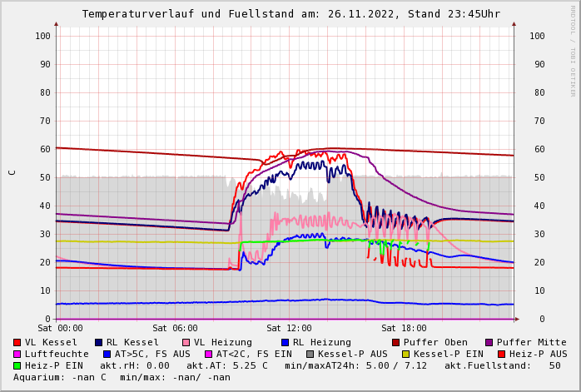
Task: Click the purple Puffer Mitte legend swatch
Action: (x=489, y=343)
